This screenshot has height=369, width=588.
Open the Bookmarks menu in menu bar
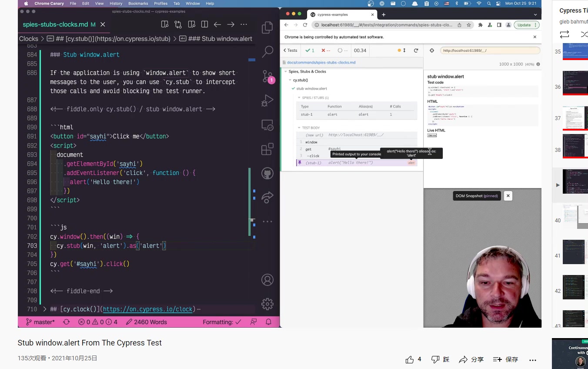pyautogui.click(x=138, y=3)
